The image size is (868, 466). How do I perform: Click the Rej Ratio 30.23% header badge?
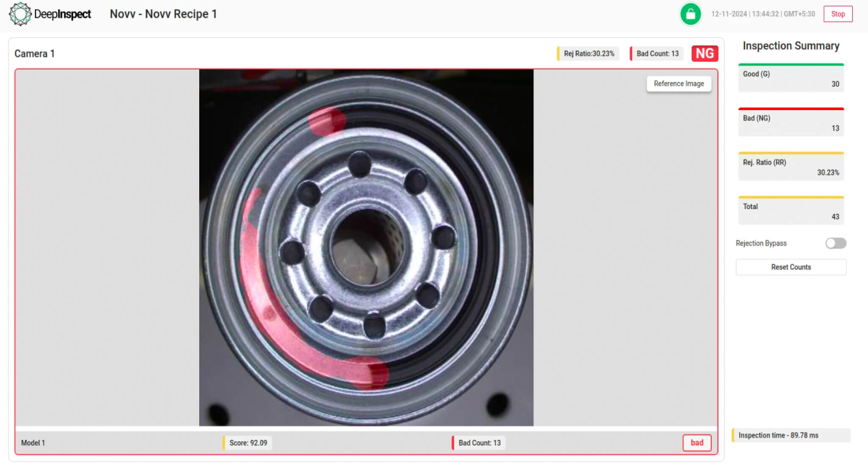pyautogui.click(x=588, y=54)
